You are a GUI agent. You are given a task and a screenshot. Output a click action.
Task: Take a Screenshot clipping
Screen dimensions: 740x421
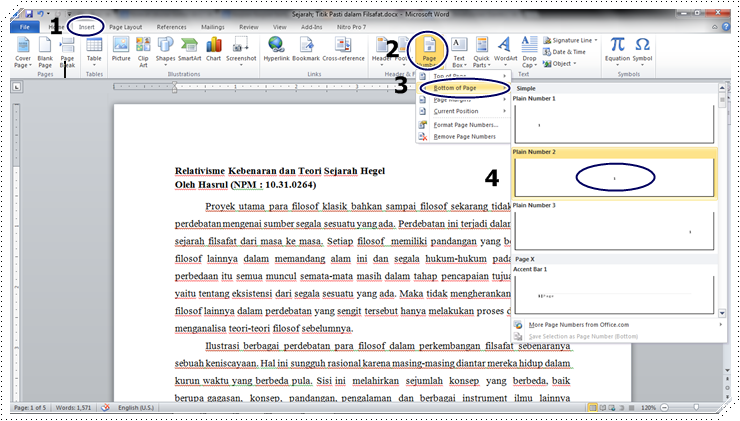[x=241, y=51]
